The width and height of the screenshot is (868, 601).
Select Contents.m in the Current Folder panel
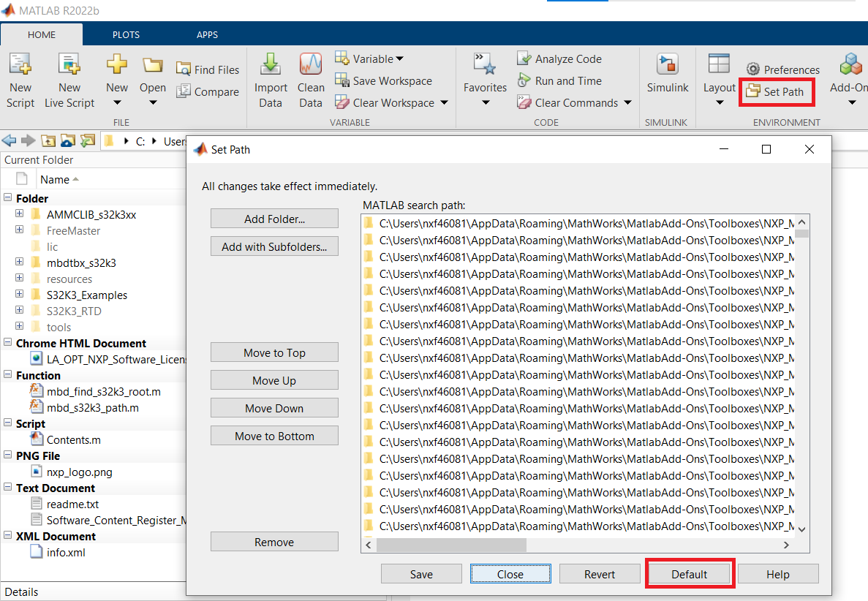tap(74, 438)
